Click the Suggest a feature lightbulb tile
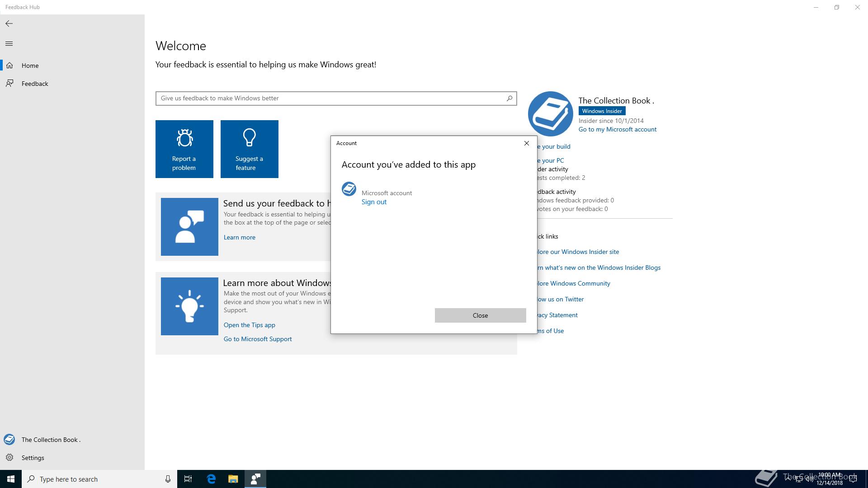 point(250,149)
